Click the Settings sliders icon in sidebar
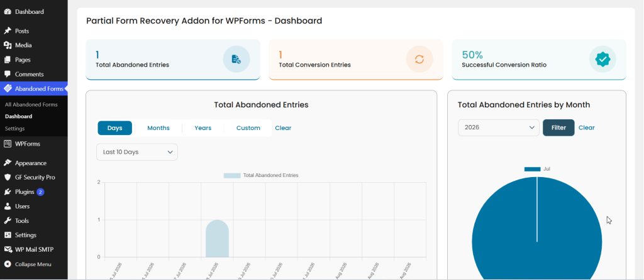 coord(8,235)
